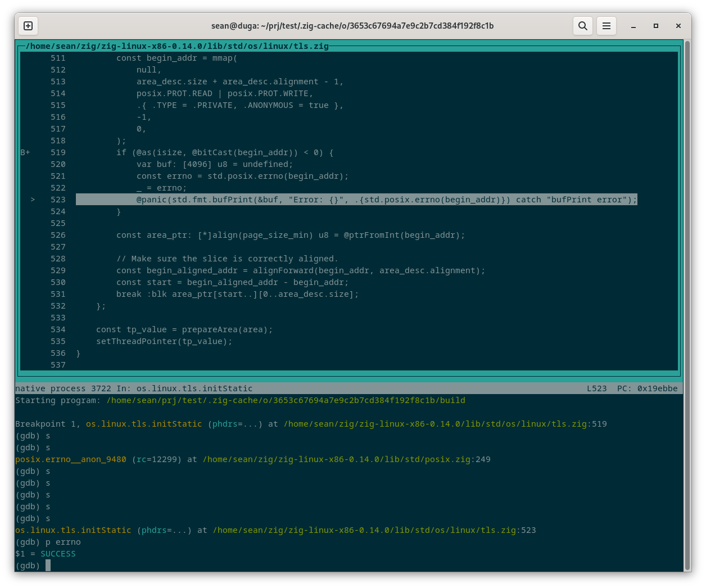The image size is (706, 588).
Task: Click line 519 if (@as(isize condition
Action: click(x=225, y=152)
